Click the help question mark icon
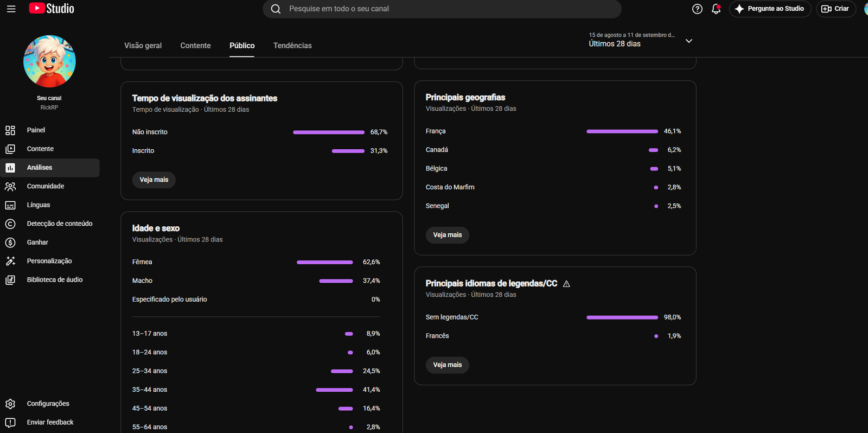This screenshot has height=433, width=868. (x=698, y=9)
